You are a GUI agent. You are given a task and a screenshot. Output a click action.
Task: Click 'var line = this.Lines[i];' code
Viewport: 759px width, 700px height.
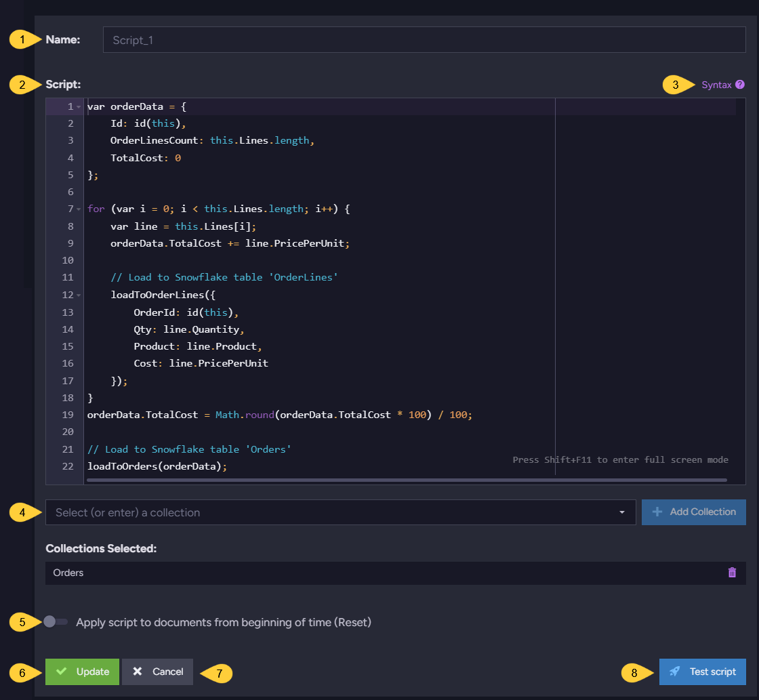(184, 226)
